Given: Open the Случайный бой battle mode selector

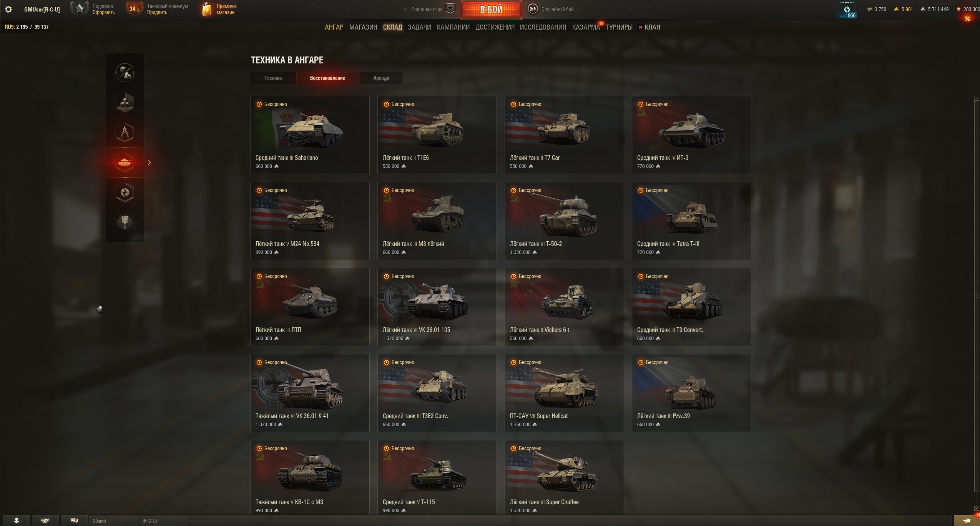Looking at the screenshot, I should (x=551, y=9).
